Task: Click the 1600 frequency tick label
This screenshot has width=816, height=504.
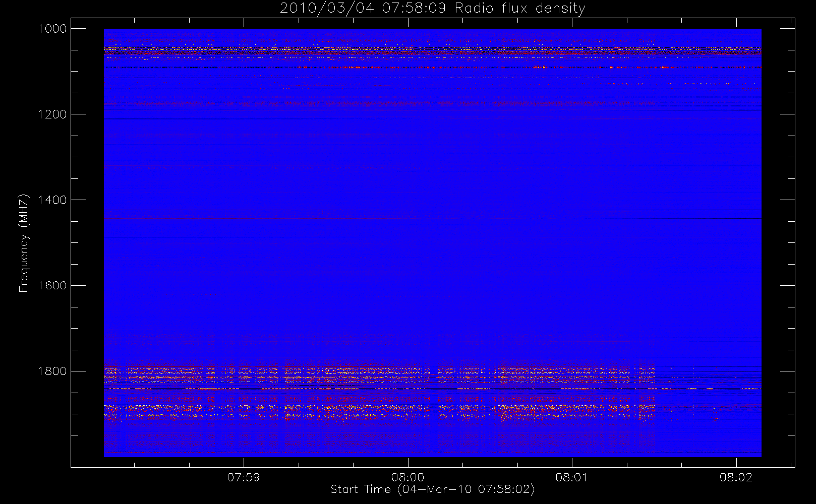Action: [x=52, y=286]
